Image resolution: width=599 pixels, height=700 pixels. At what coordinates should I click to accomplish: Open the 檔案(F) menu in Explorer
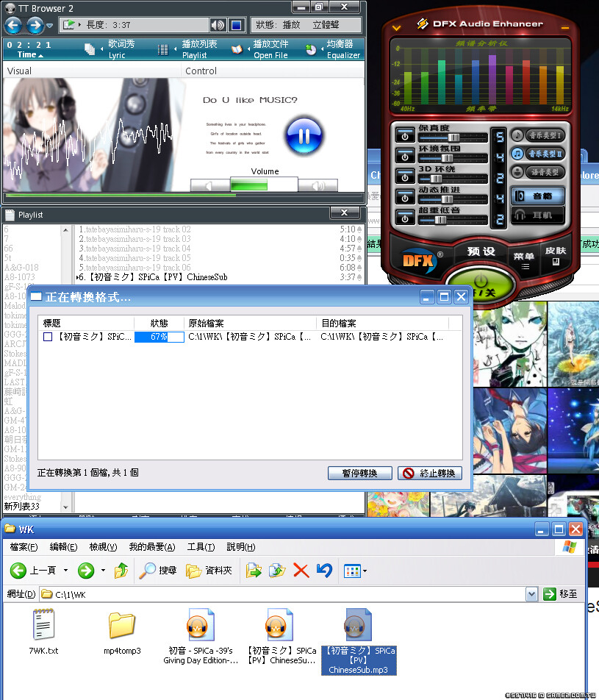[23, 547]
